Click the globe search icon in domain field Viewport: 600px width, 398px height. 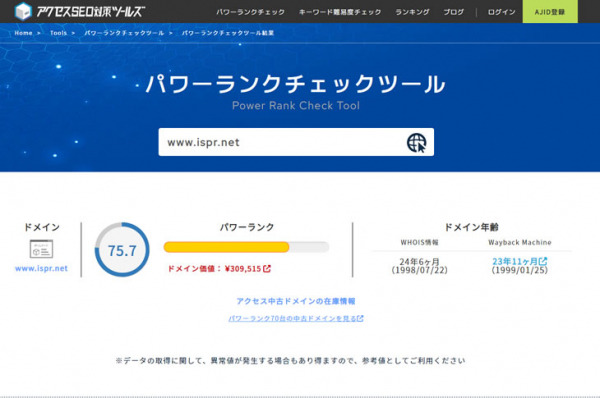(x=416, y=143)
